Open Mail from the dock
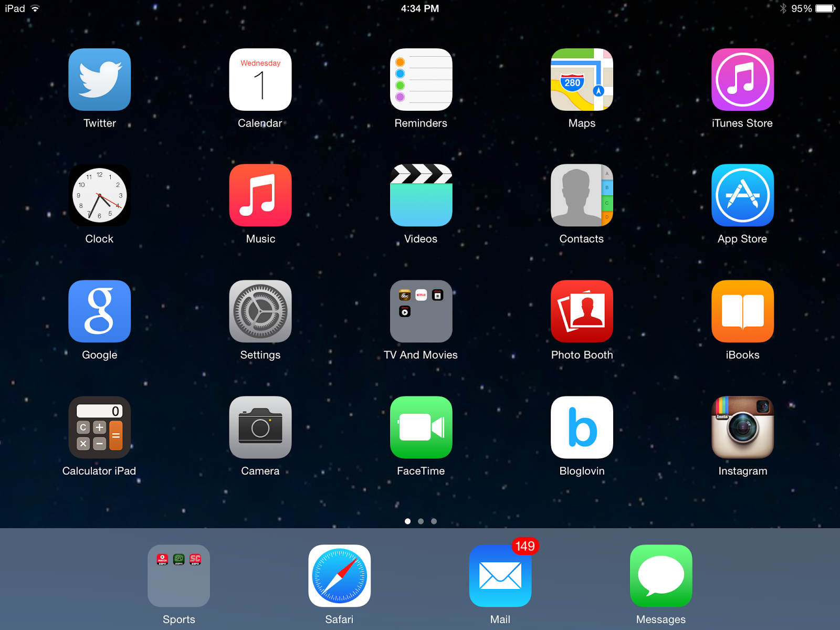 coord(500,576)
